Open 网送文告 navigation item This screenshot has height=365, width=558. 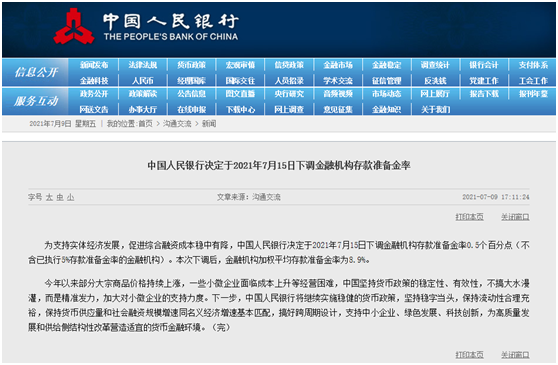point(94,110)
